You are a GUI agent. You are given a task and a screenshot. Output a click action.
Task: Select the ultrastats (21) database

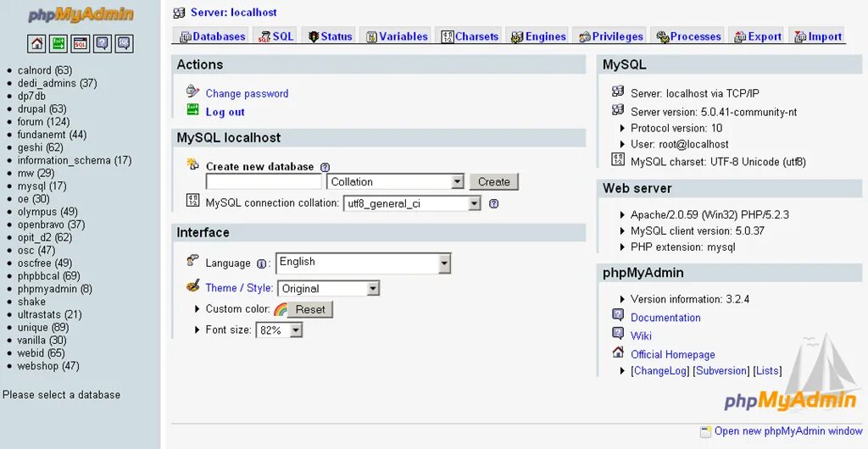(50, 314)
